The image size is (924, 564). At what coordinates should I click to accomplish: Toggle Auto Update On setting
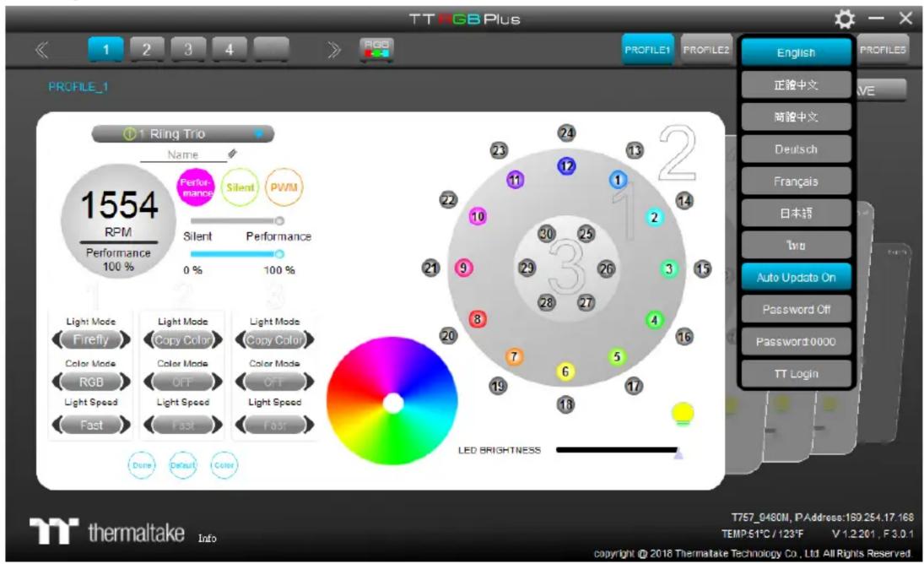796,277
